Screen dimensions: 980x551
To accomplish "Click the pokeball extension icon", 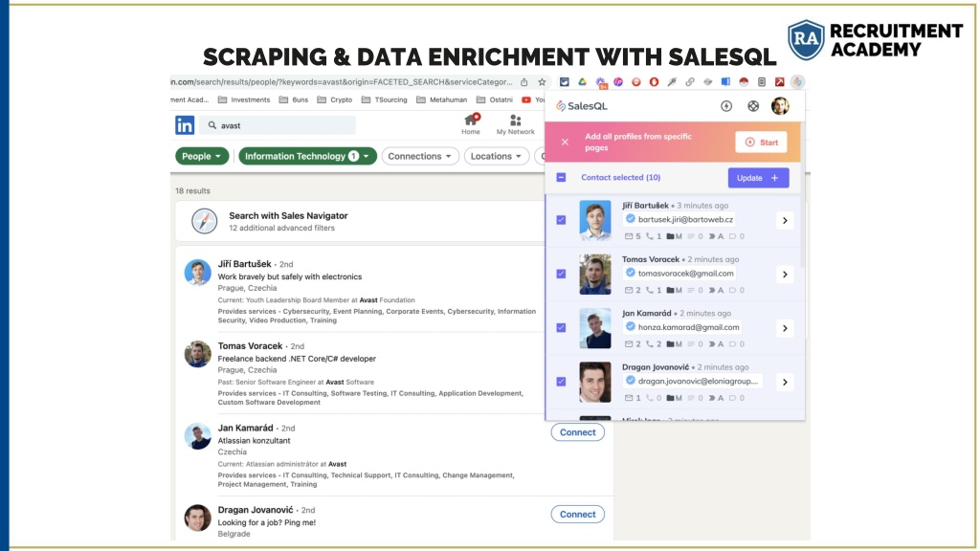I will tap(744, 82).
